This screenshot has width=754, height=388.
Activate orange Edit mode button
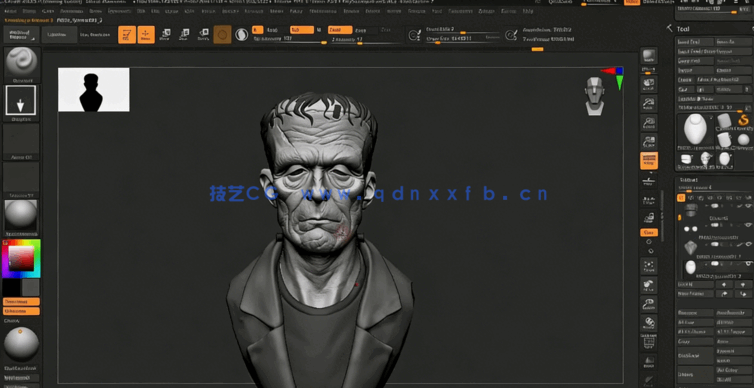pyautogui.click(x=127, y=35)
